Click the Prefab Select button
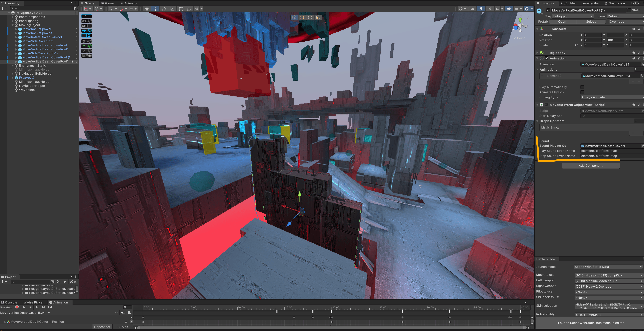Viewport: 644px width, 331px height. tap(591, 21)
